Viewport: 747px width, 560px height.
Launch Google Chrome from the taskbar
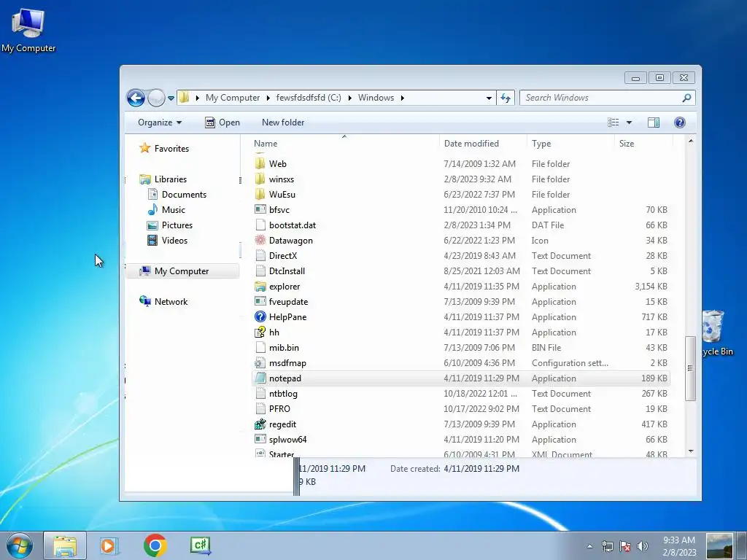155,545
